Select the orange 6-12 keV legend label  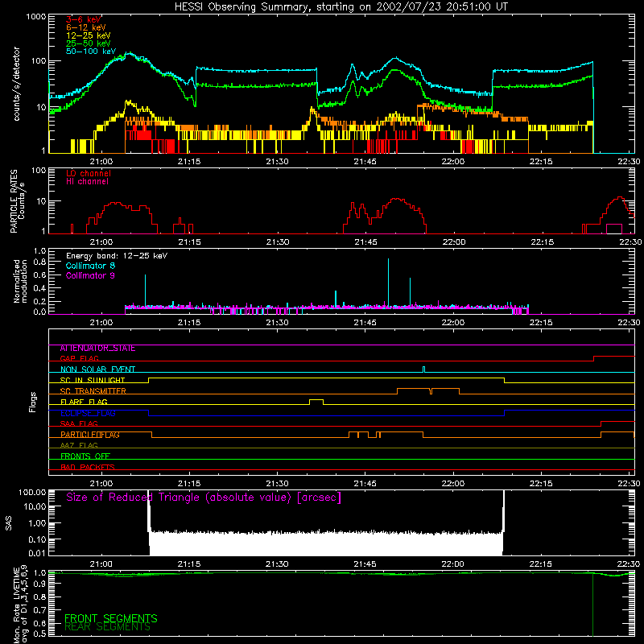(x=86, y=27)
